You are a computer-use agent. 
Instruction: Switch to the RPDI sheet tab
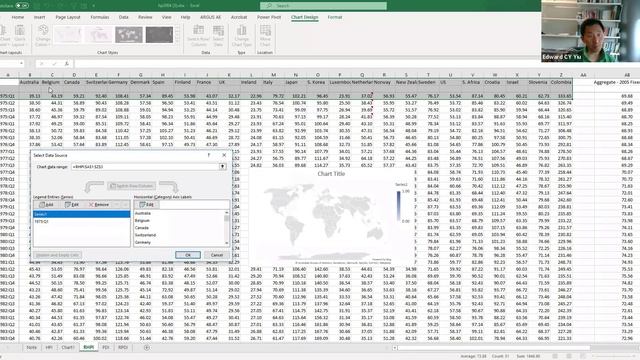(x=123, y=347)
